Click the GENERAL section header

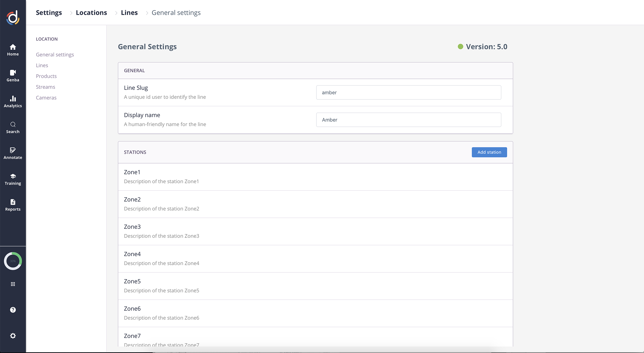coord(134,71)
